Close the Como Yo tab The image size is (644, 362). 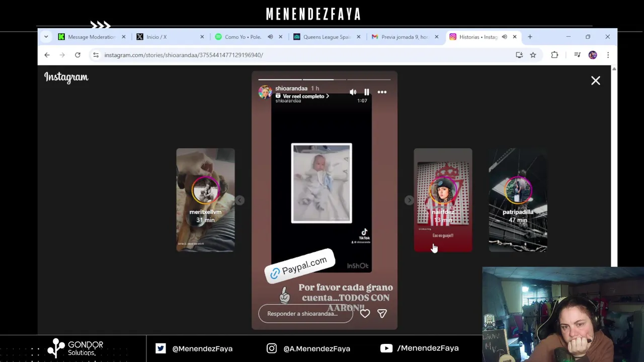[x=281, y=37]
